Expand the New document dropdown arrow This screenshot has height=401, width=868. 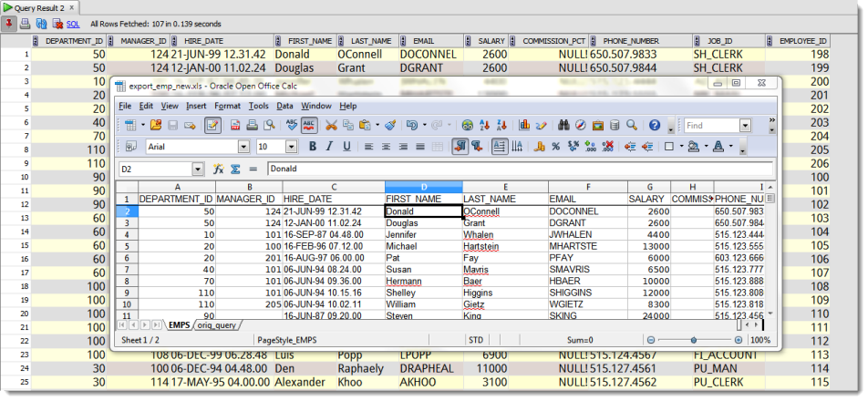point(143,126)
